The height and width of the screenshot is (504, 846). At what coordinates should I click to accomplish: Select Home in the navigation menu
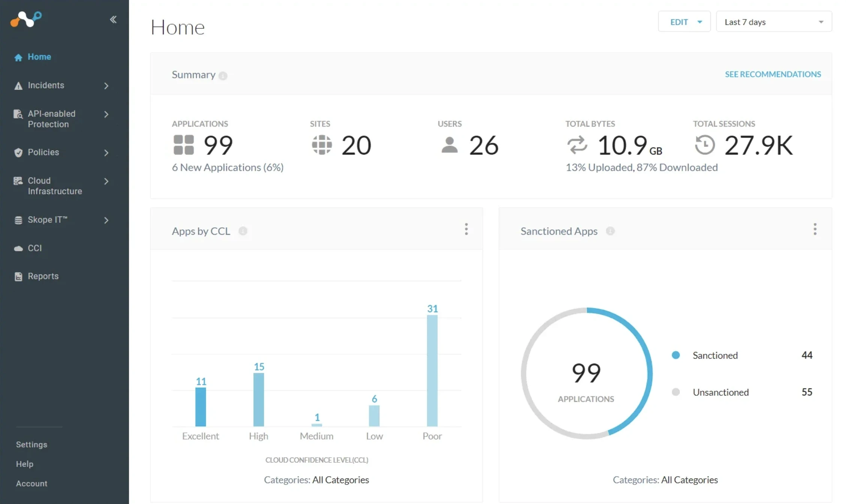tap(39, 57)
